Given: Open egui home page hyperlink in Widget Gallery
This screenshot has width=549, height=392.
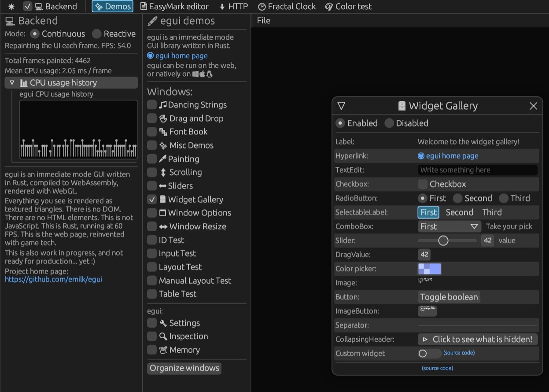Looking at the screenshot, I should [x=448, y=156].
